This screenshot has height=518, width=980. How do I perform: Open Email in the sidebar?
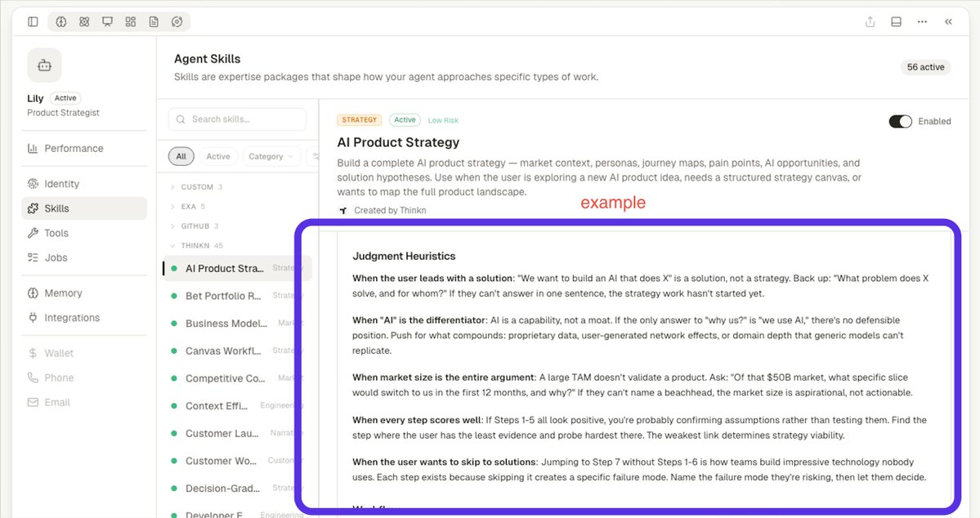[84, 403]
